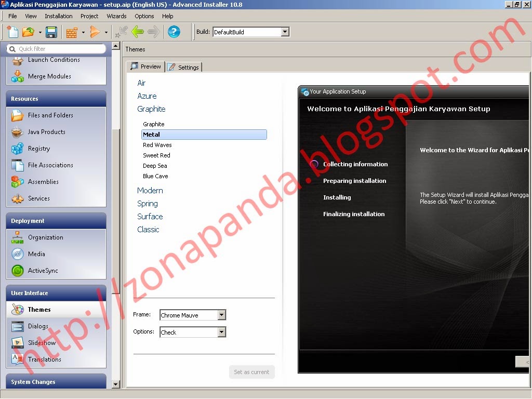Collapse the Deployment section header

pos(56,221)
